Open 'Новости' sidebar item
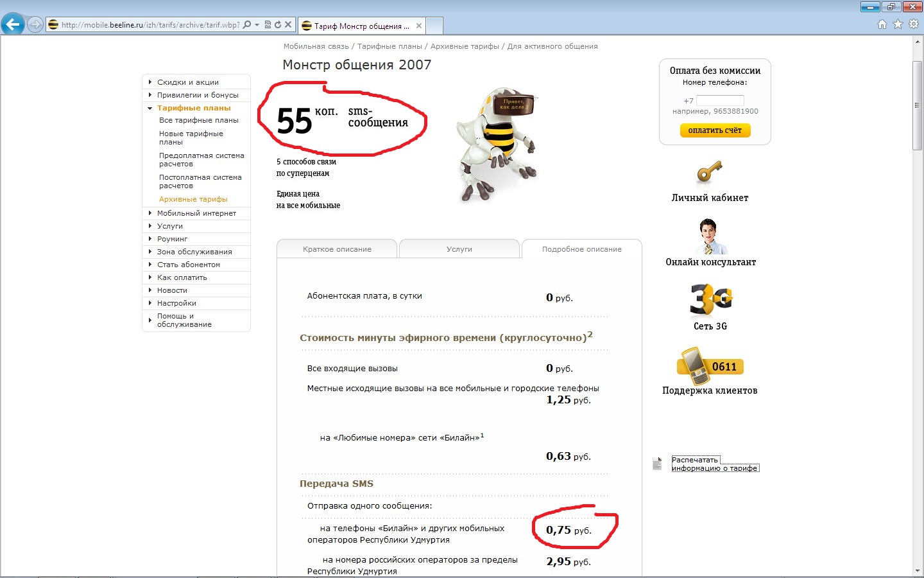 172,290
